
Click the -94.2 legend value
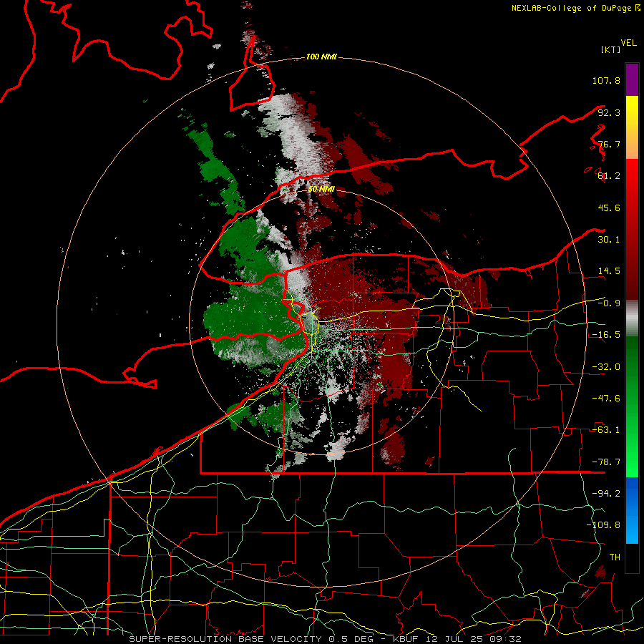point(606,494)
